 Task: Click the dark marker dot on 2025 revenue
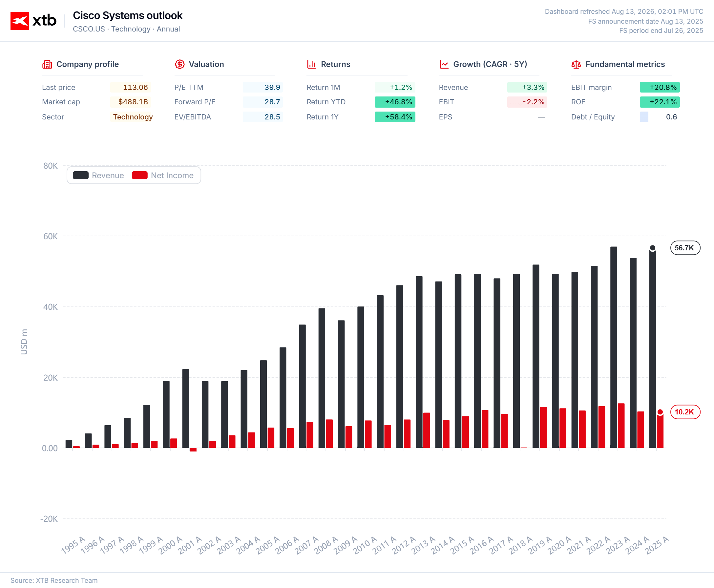(x=652, y=248)
